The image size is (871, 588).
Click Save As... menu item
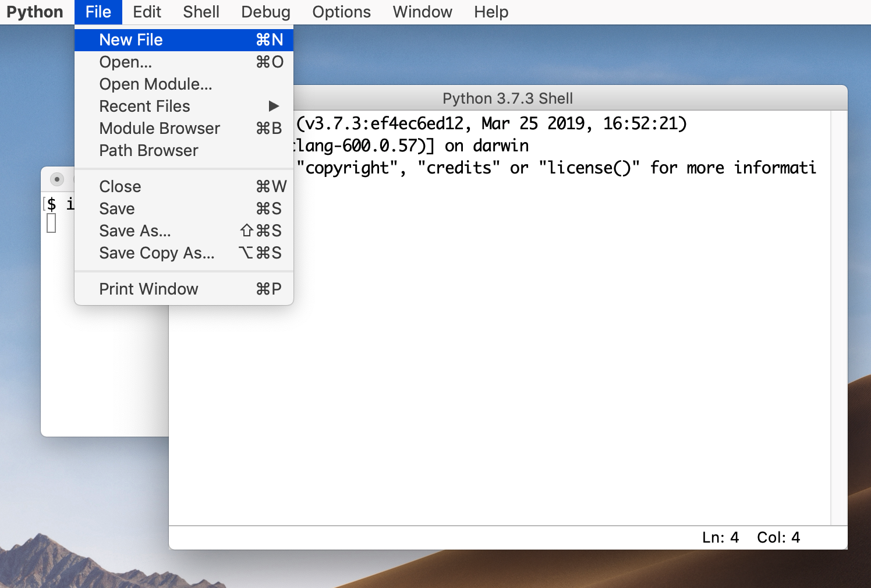(135, 231)
